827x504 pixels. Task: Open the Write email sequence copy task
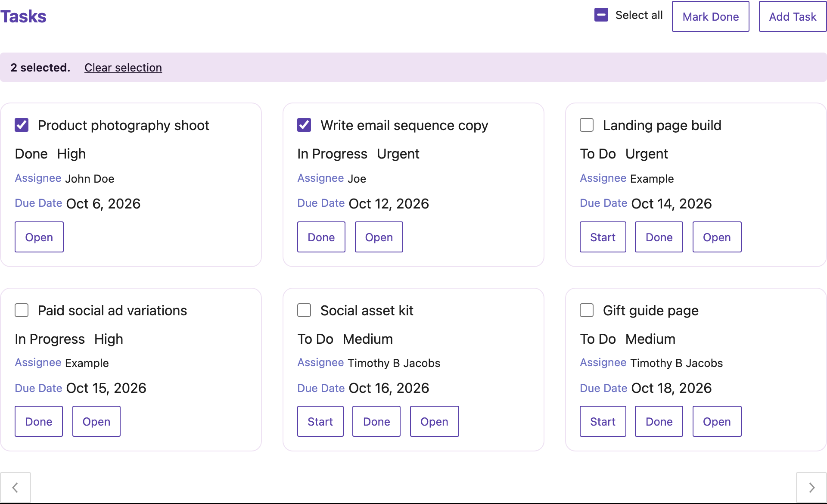pos(379,237)
